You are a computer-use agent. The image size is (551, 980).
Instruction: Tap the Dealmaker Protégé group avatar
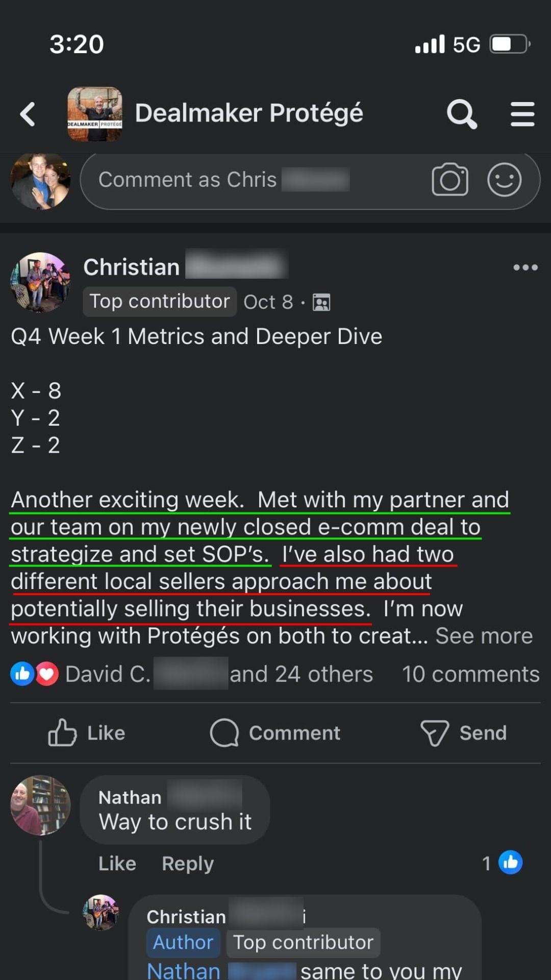[x=95, y=114]
